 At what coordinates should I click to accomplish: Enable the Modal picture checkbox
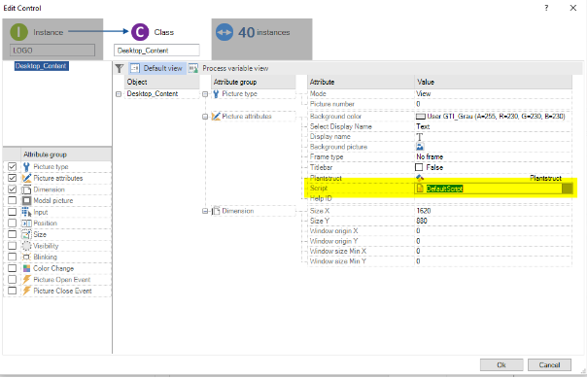(x=12, y=200)
